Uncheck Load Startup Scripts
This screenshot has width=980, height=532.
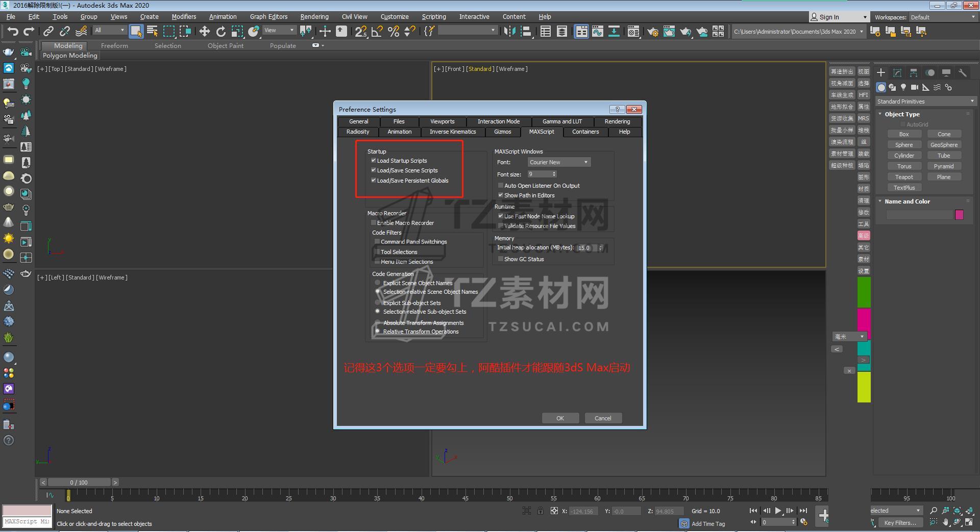point(374,161)
